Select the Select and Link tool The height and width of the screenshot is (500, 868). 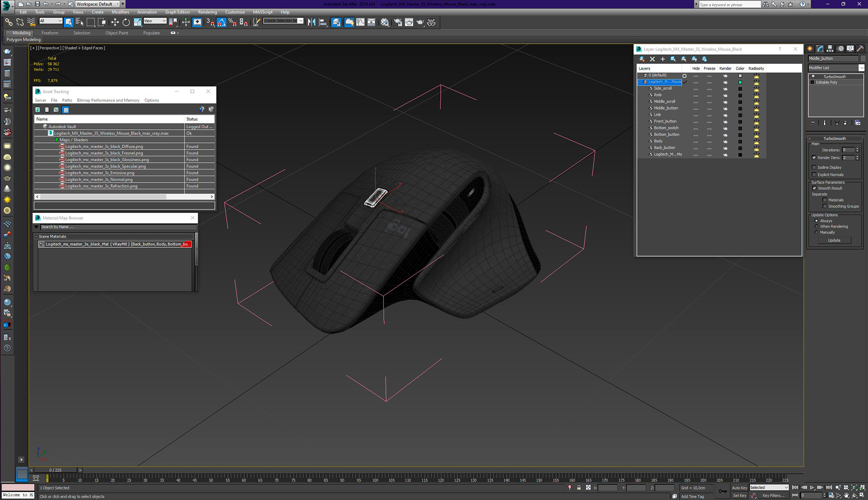point(9,22)
